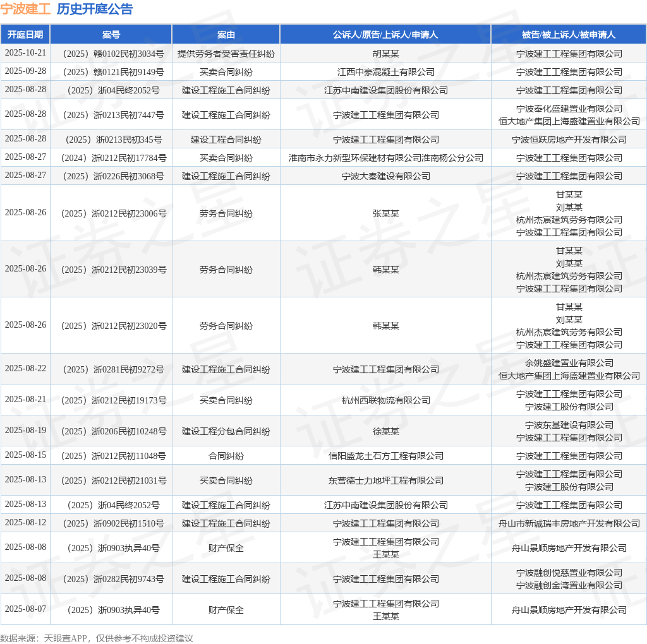Viewport: 647px width, 644px height.
Task: Click case number (2025)浙0212民初23006号
Action: (111, 213)
